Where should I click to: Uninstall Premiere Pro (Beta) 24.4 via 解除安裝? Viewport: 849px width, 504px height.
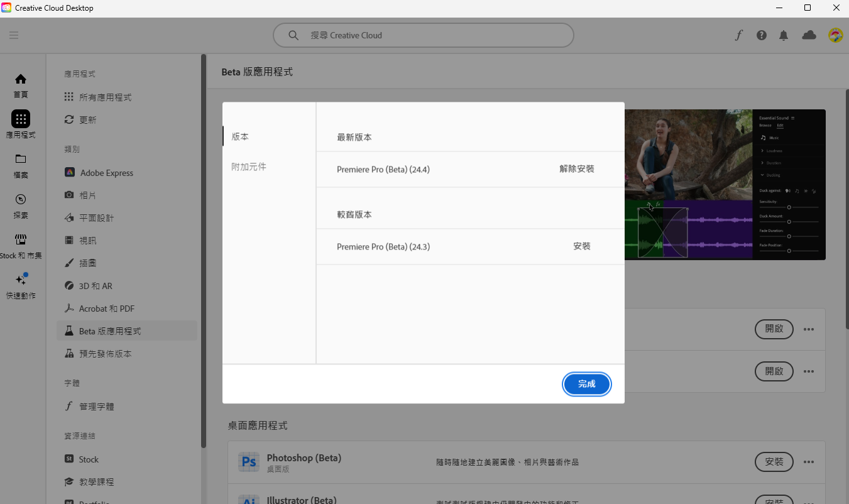(576, 168)
